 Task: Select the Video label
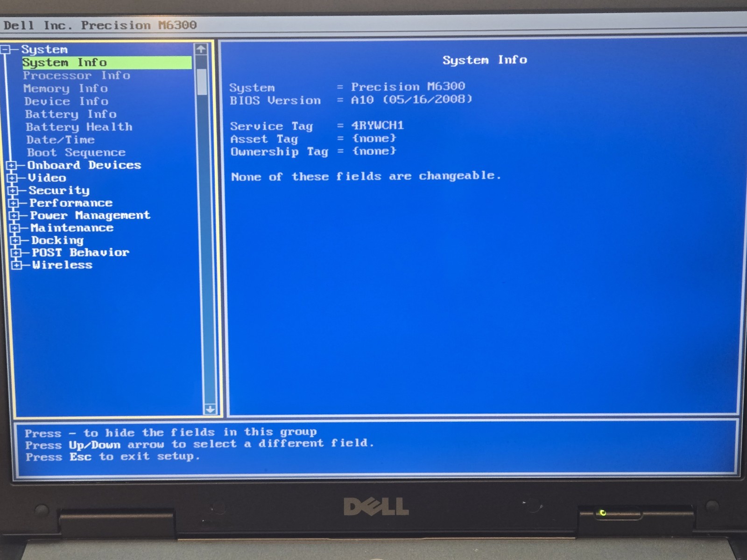click(47, 178)
